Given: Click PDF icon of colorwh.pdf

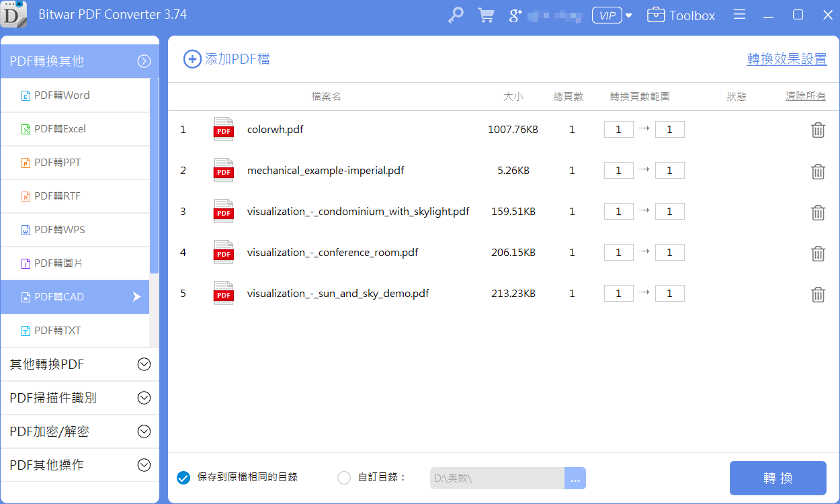Looking at the screenshot, I should (x=224, y=129).
